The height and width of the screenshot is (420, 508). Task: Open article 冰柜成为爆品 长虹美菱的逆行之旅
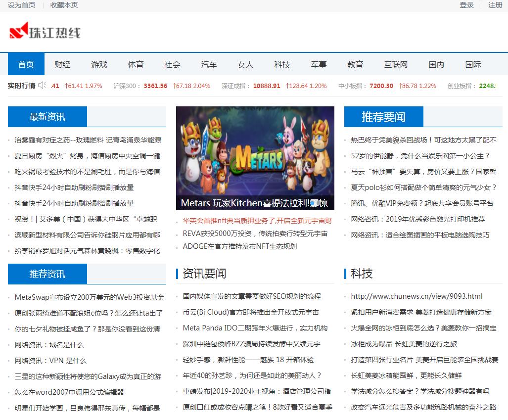coord(404,344)
